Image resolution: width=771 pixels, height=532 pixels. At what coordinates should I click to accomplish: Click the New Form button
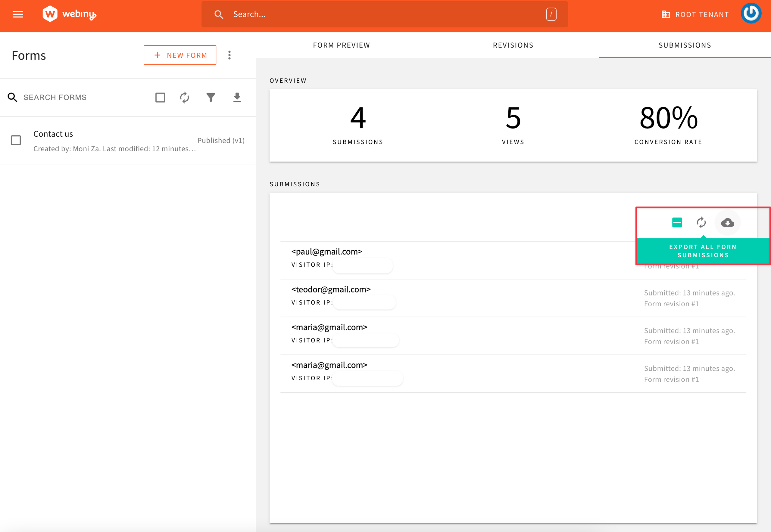pyautogui.click(x=180, y=55)
